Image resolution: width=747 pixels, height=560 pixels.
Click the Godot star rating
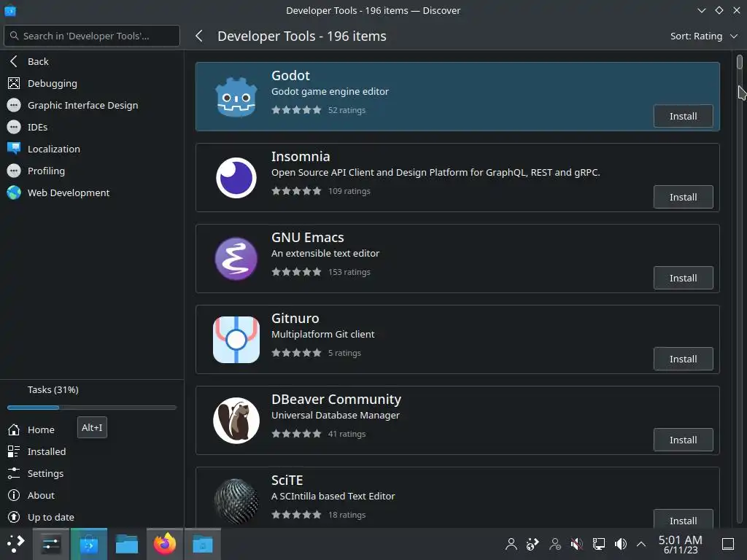(x=296, y=110)
